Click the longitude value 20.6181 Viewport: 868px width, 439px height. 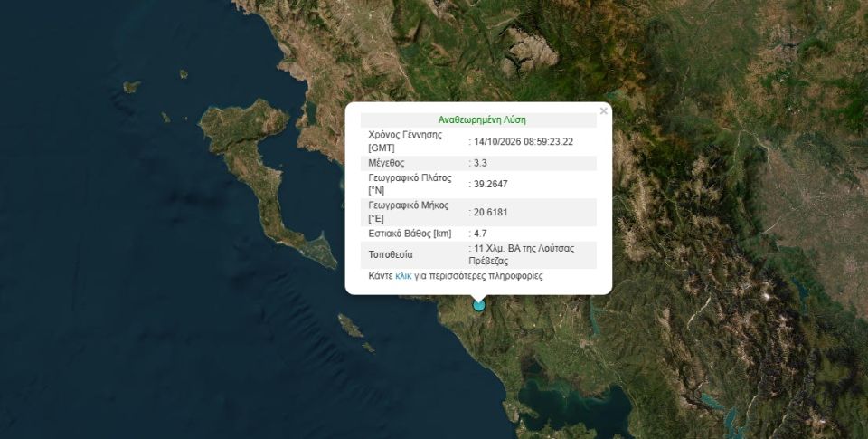pos(490,213)
